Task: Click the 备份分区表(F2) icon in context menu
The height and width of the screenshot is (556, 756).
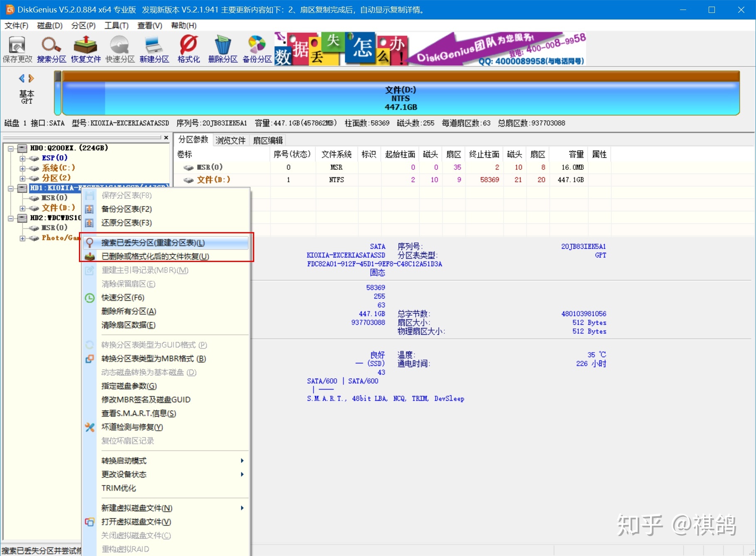Action: (90, 209)
